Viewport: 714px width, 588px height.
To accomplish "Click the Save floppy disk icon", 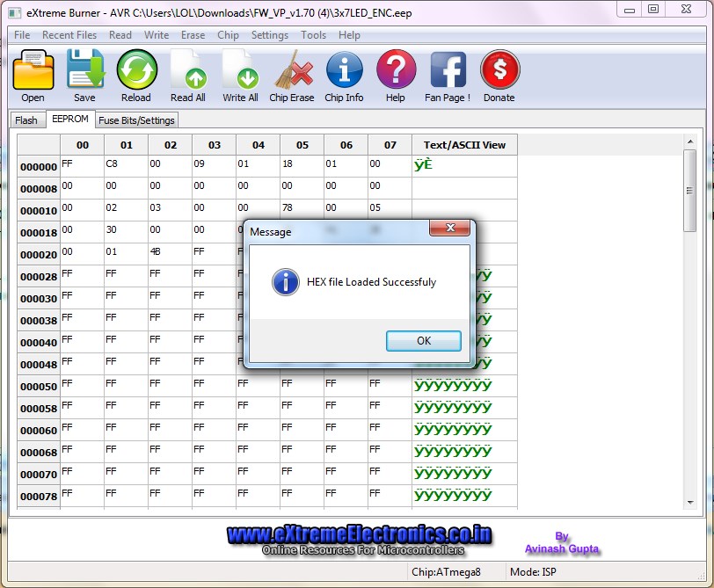I will pos(84,70).
